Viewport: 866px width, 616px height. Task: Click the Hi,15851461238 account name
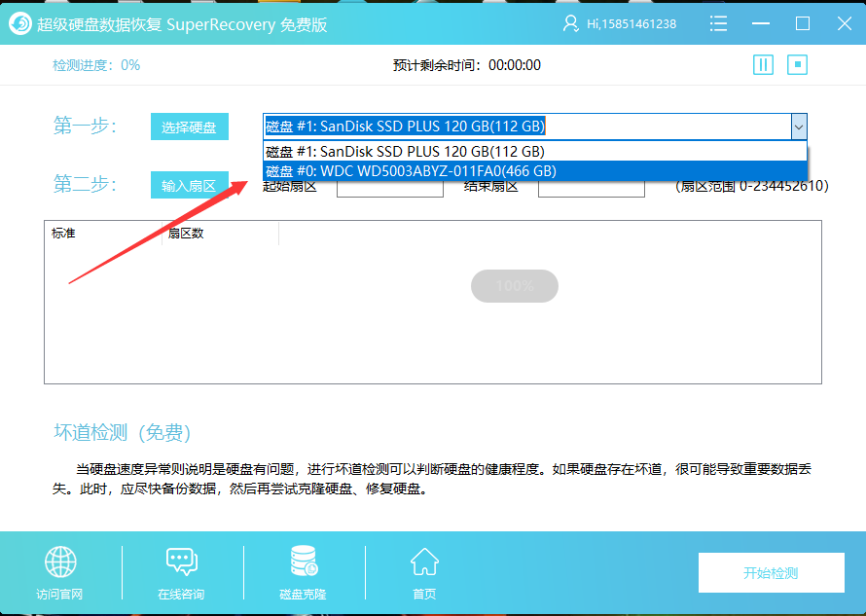(x=631, y=23)
